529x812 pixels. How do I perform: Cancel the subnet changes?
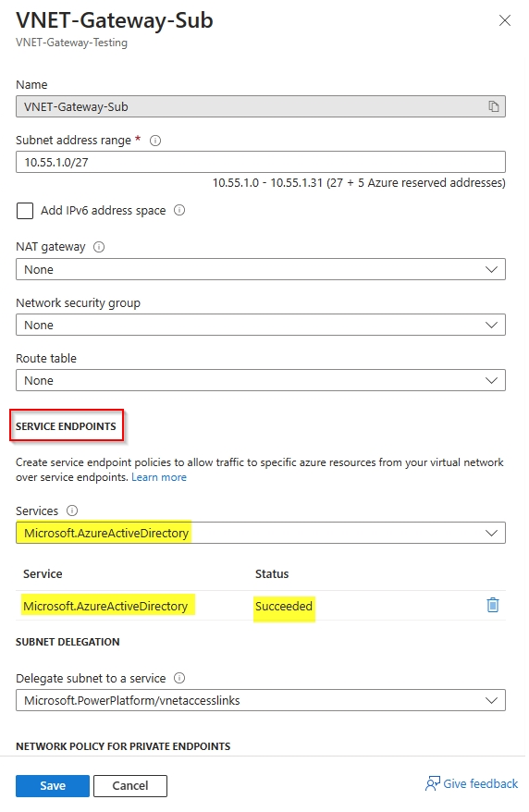coord(130,785)
